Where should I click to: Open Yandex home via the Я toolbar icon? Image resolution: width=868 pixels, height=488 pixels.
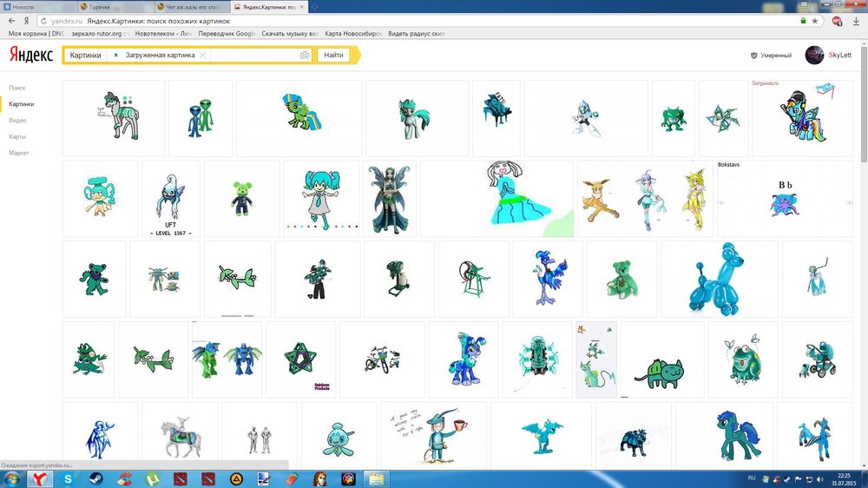tap(26, 21)
